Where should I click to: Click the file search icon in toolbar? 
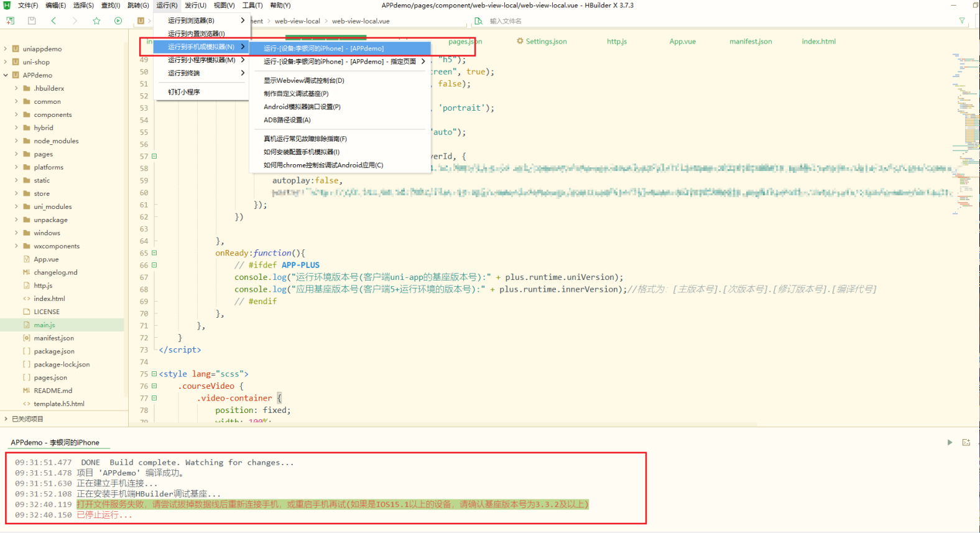[478, 21]
